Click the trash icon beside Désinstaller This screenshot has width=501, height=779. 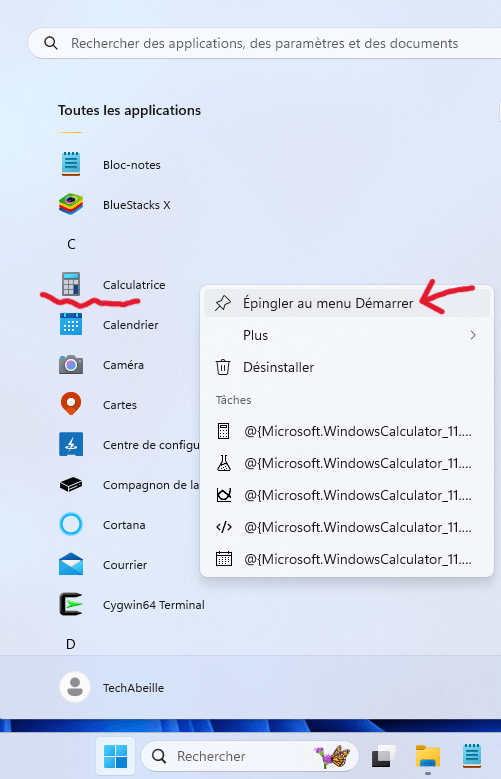click(x=223, y=367)
